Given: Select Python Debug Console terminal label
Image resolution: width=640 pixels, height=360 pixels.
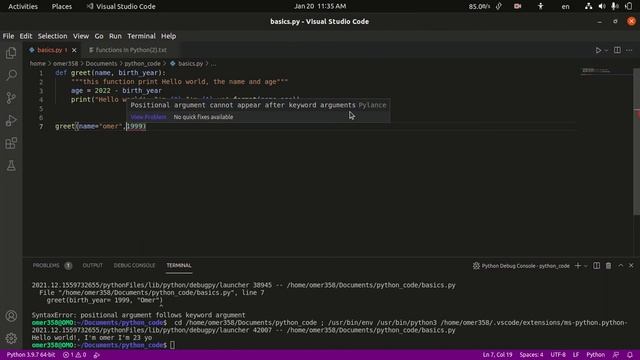Looking at the screenshot, I should [x=521, y=266].
